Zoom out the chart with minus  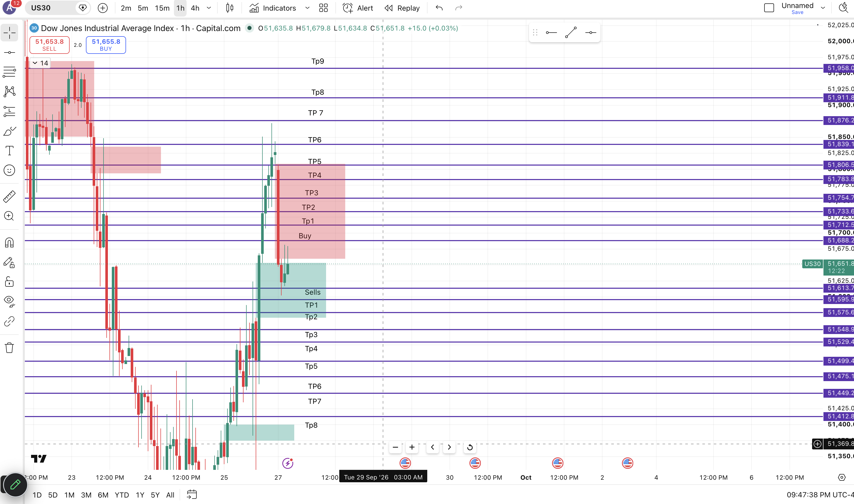click(x=395, y=447)
